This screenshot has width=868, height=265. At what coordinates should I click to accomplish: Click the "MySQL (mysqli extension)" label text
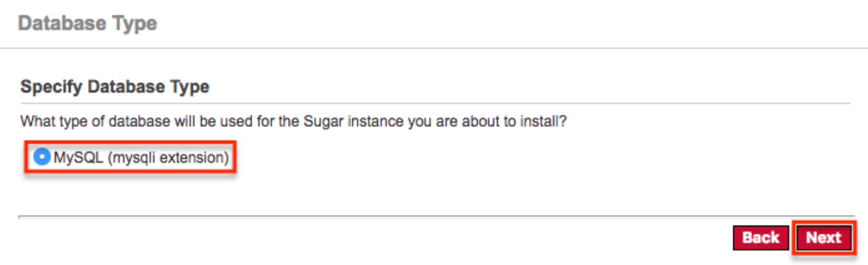coord(141,158)
